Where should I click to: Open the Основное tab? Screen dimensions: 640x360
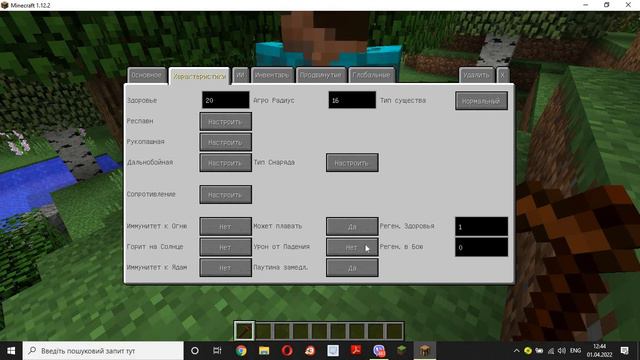147,75
